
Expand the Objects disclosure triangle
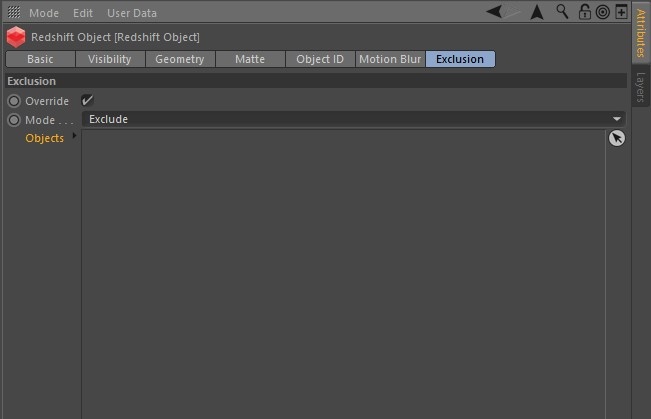74,137
